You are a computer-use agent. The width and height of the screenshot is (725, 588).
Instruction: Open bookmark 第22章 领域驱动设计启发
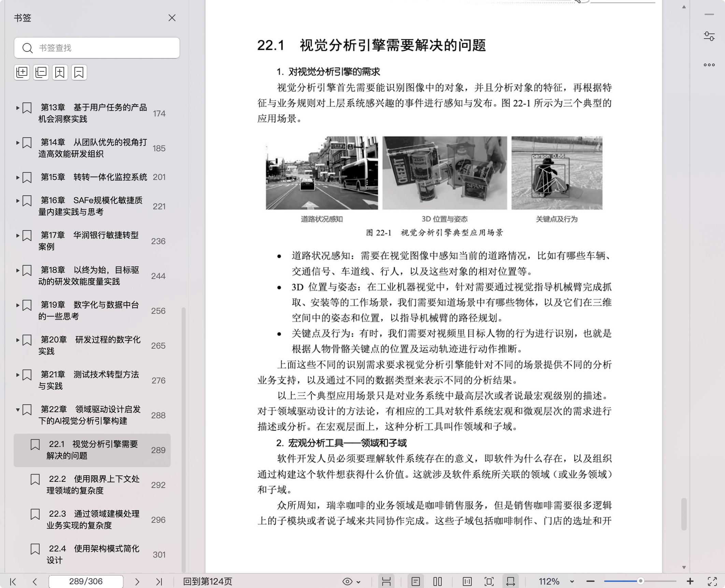(x=89, y=415)
